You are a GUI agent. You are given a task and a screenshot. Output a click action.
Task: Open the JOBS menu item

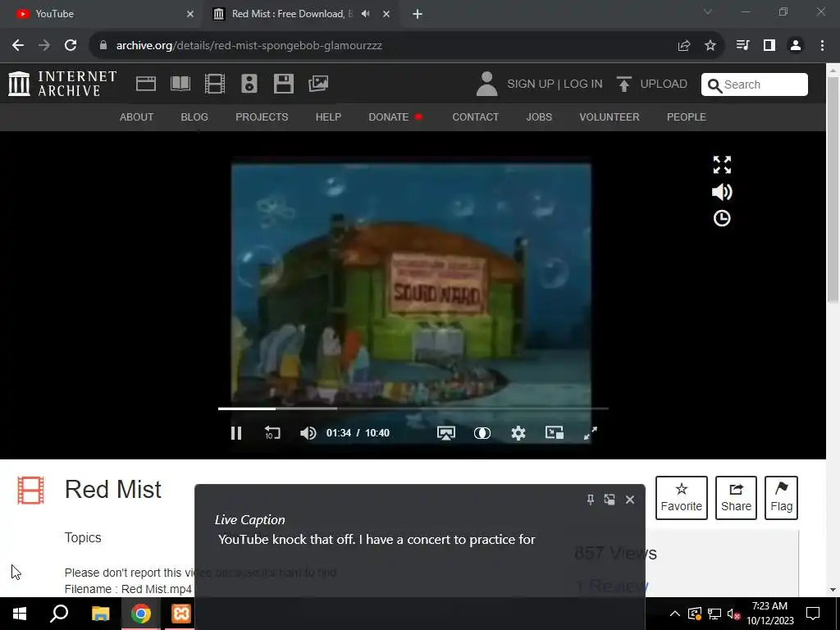pos(539,116)
